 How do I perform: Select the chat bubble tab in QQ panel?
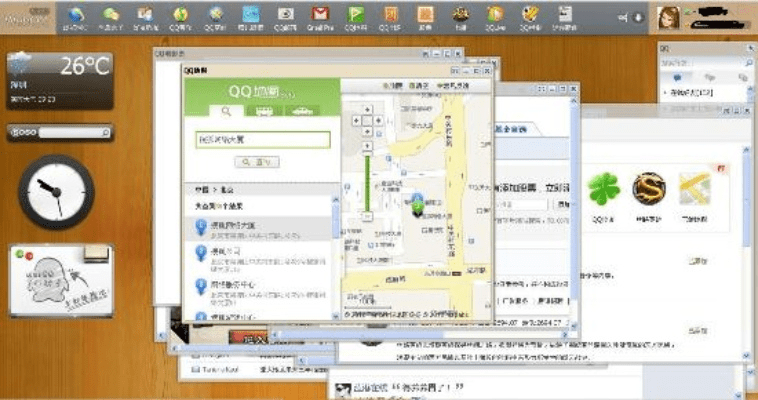[x=677, y=77]
